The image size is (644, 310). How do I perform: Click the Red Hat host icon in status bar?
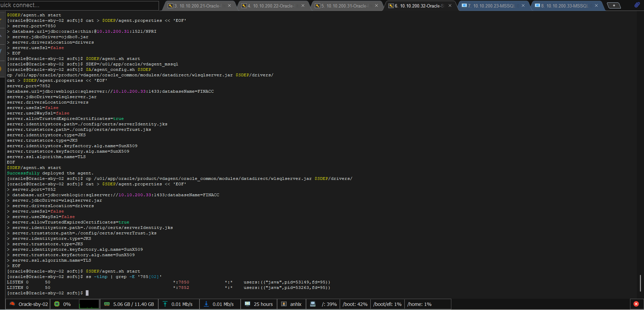point(12,304)
